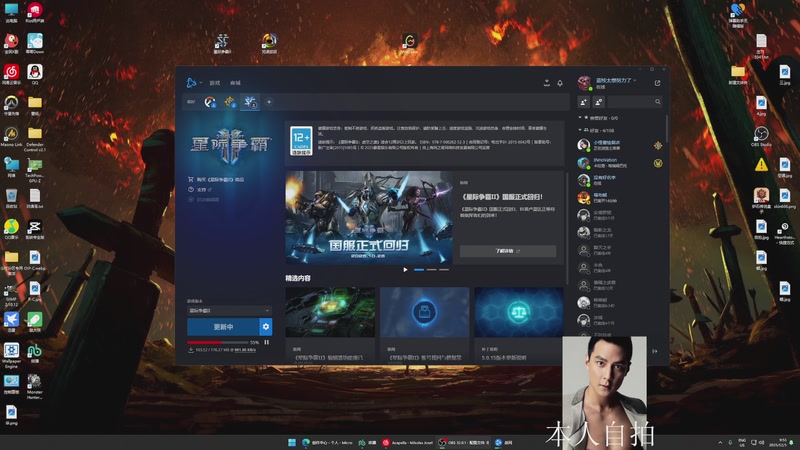
Task: Open the Defender Control v2.1 folder
Action: [35, 139]
